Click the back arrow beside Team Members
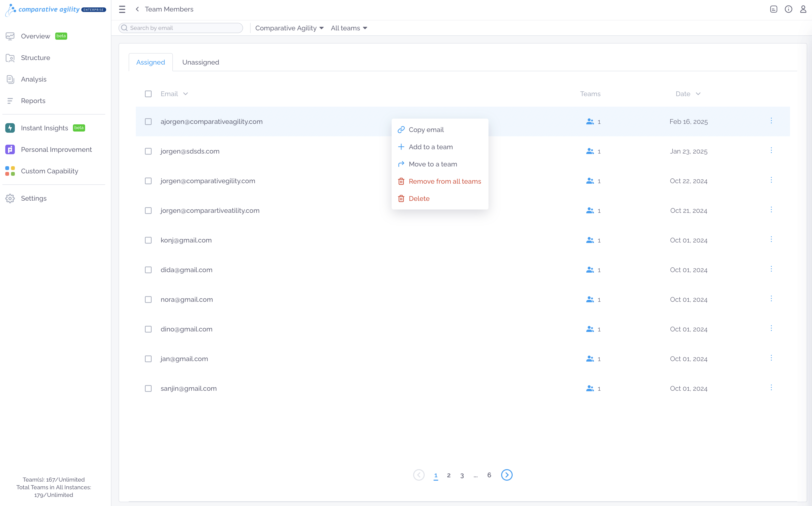812x506 pixels. [x=137, y=9]
